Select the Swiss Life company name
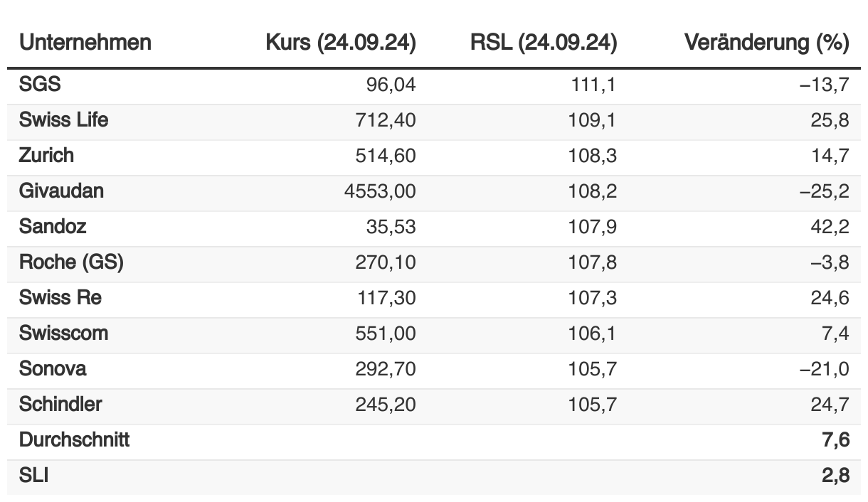The height and width of the screenshot is (502, 868). tap(64, 120)
